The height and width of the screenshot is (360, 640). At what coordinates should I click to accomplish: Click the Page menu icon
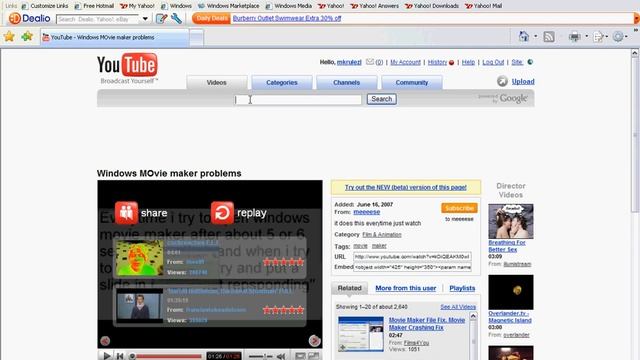pyautogui.click(x=598, y=37)
